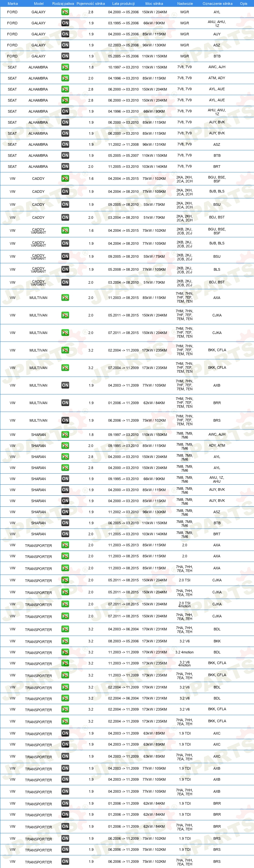
Task: Click the ON icon for Caddy Variant 05.2008 BLS
Action: coord(65,269)
